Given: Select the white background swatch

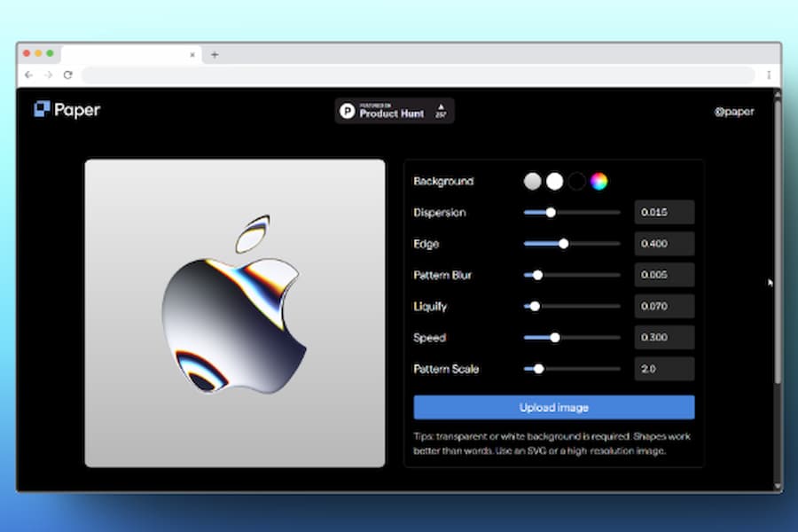Looking at the screenshot, I should tap(555, 181).
